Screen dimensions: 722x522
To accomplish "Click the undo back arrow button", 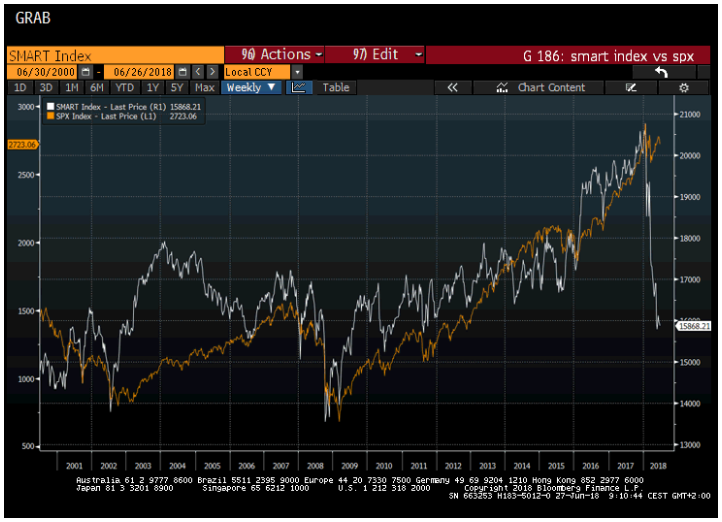I will [662, 72].
